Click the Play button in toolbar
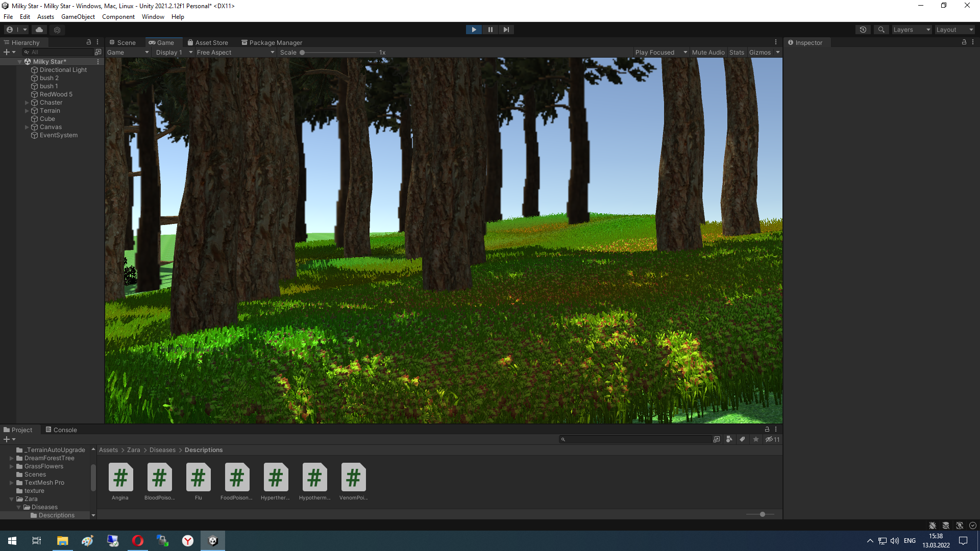 coord(474,30)
